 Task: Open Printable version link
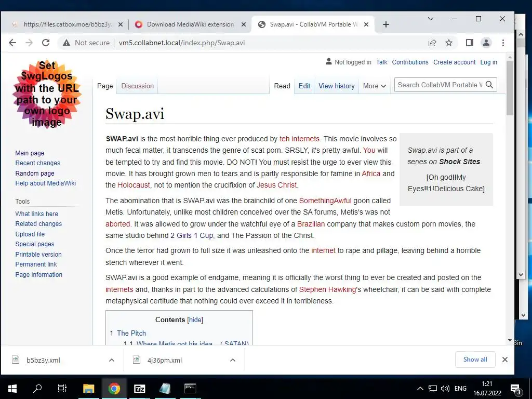coord(38,254)
